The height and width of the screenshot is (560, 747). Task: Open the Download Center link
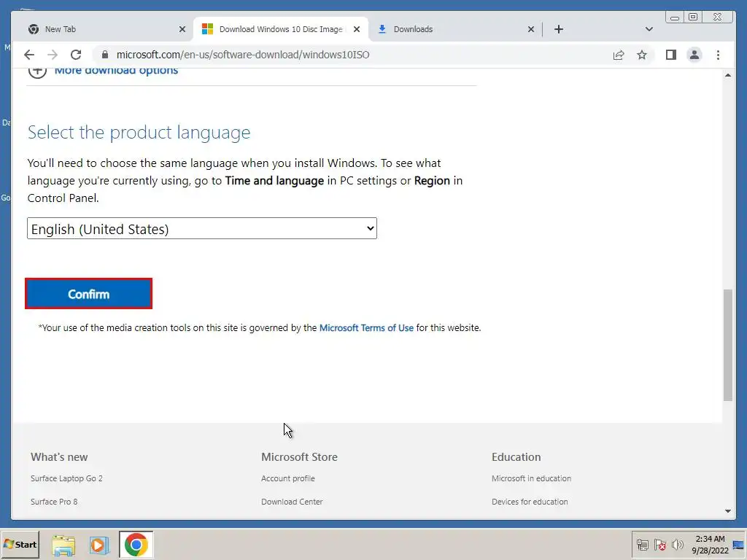[292, 502]
